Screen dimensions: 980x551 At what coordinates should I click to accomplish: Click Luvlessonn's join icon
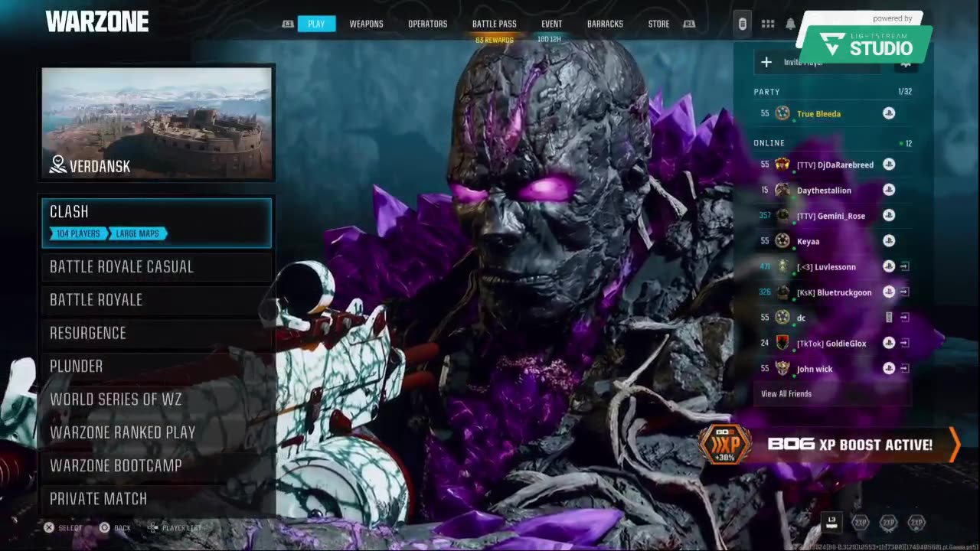click(x=904, y=266)
